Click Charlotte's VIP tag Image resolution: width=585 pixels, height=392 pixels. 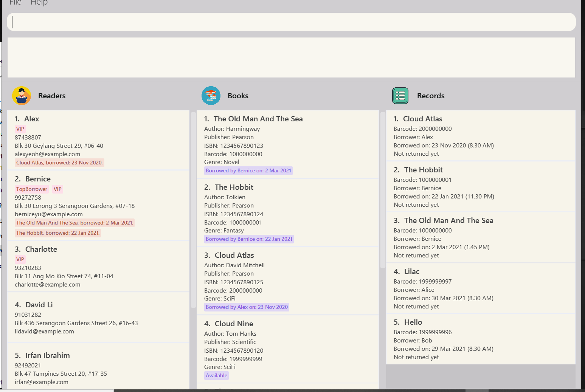tap(20, 259)
